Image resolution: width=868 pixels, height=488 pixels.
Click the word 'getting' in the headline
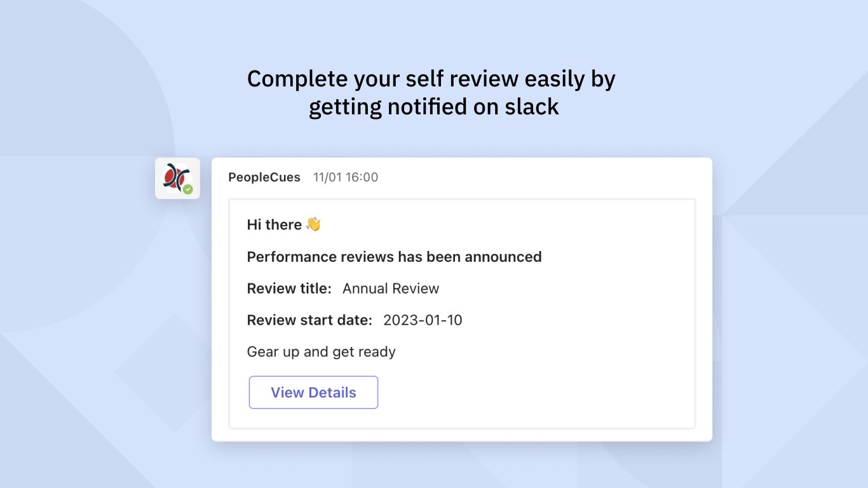344,107
